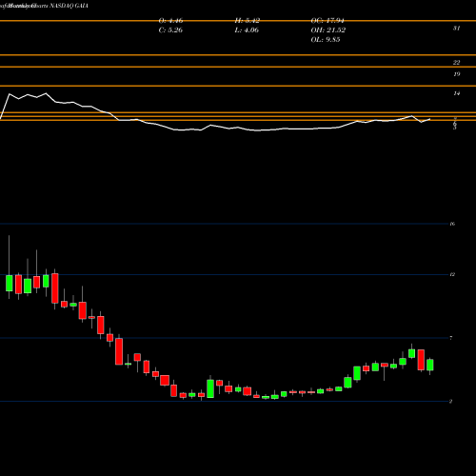Click the candlestick axis label 12
The height and width of the screenshot is (476, 476).
pos(452,274)
